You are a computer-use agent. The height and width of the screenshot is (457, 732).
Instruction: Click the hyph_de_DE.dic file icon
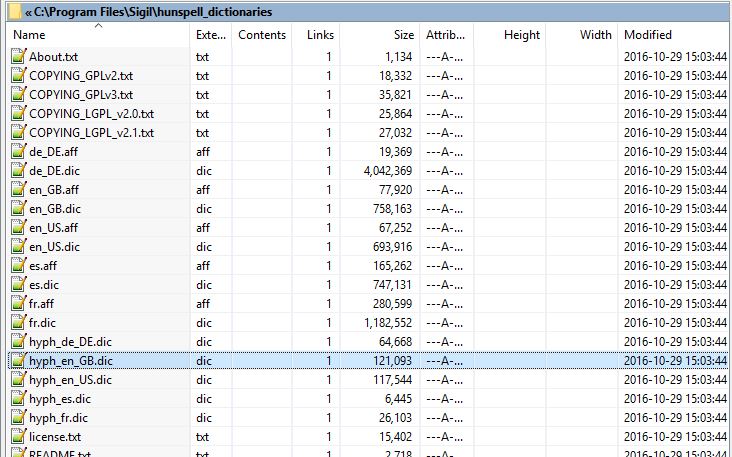[x=18, y=342]
